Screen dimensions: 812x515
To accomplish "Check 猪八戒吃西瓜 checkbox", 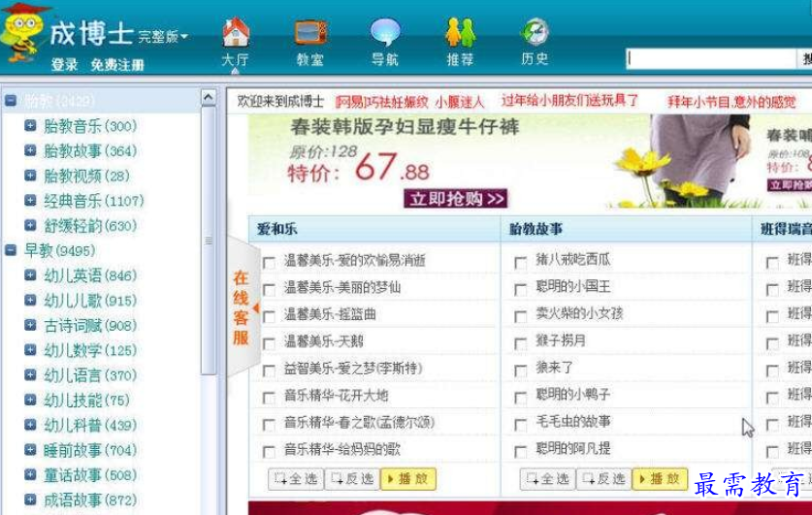I will coord(520,263).
